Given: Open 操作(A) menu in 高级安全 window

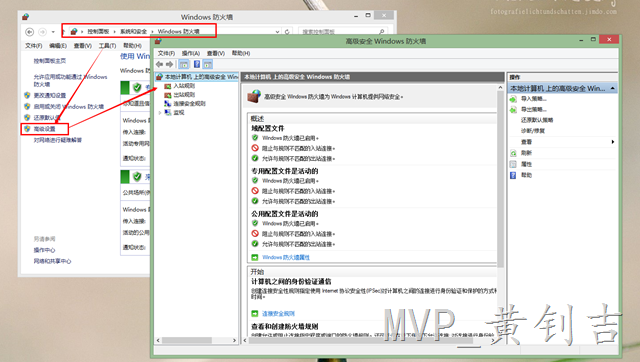Looking at the screenshot, I should tap(191, 53).
